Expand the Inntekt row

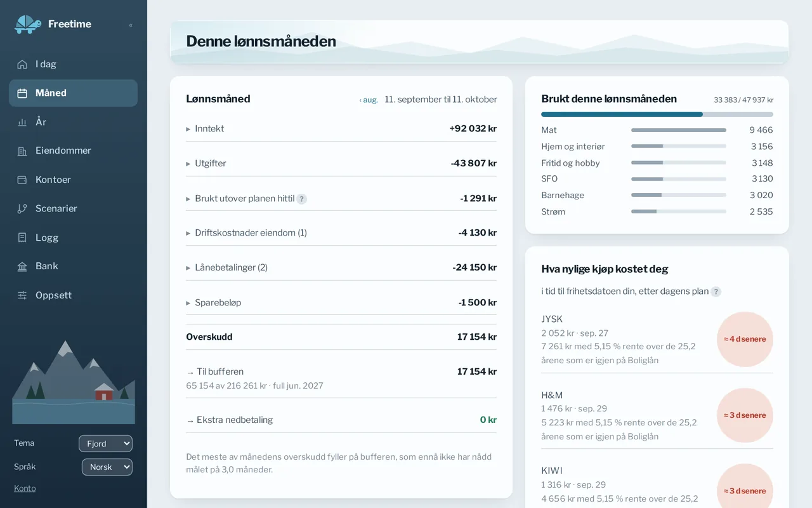click(341, 129)
